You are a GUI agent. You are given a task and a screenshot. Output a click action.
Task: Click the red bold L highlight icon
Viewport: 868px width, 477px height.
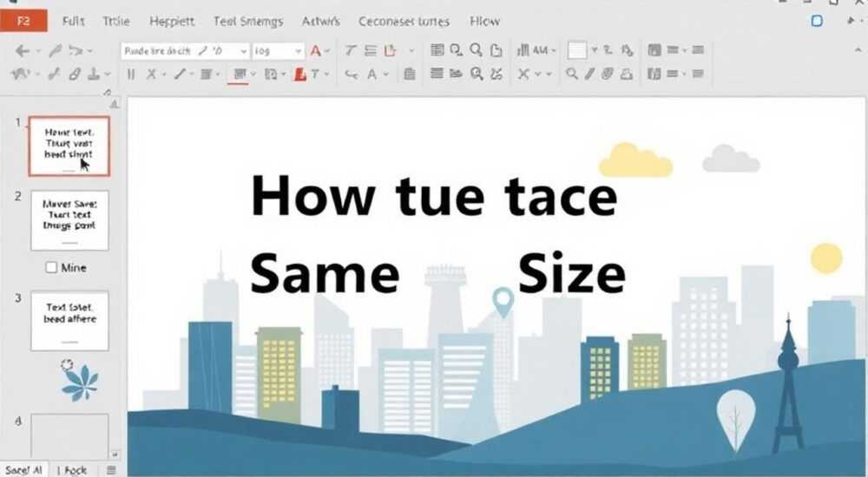point(300,74)
